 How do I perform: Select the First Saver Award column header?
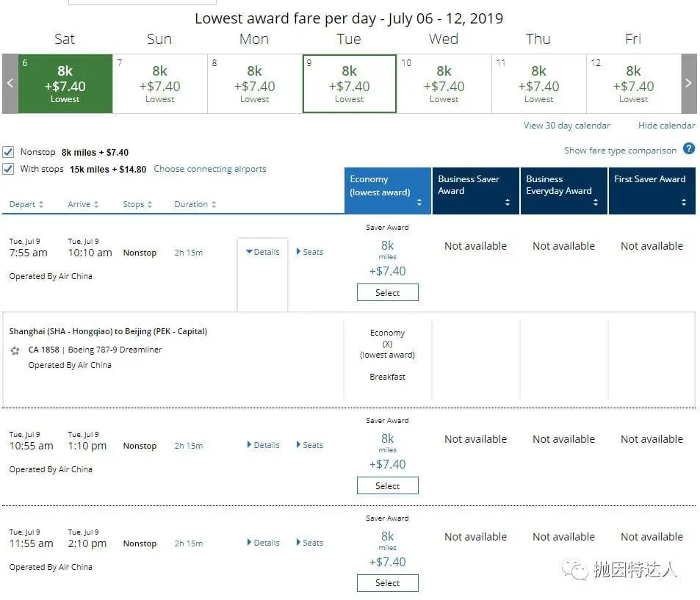[652, 190]
